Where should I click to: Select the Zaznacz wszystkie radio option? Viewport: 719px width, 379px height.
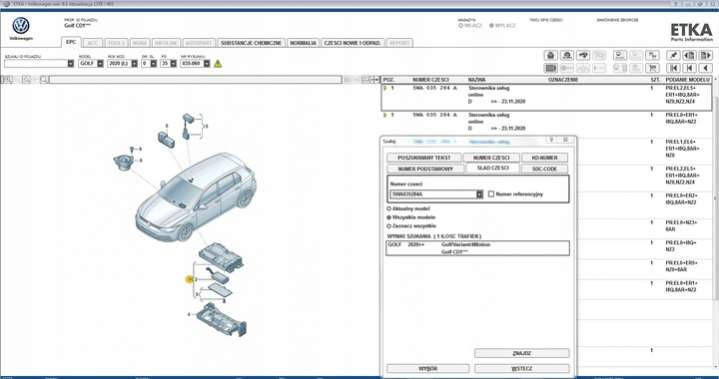click(x=389, y=226)
